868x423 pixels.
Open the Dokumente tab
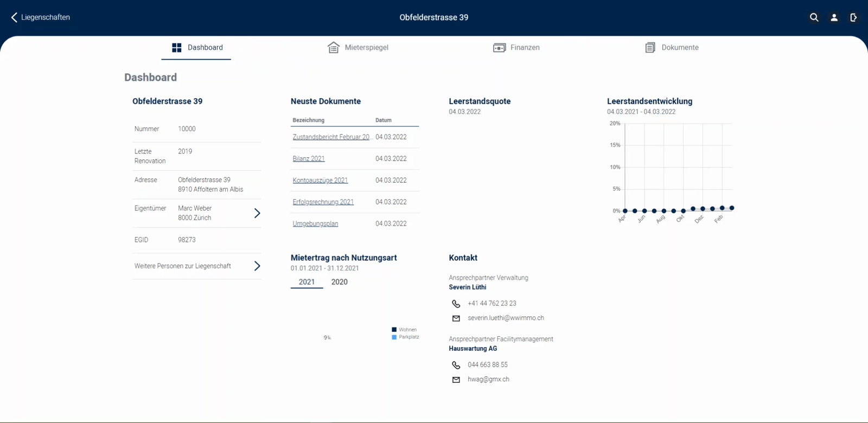coord(672,48)
